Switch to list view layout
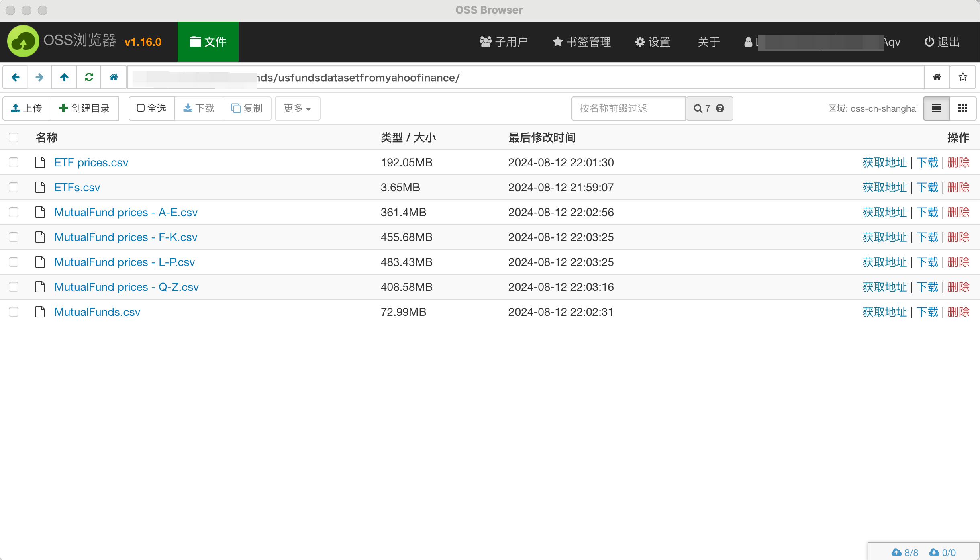 click(936, 108)
